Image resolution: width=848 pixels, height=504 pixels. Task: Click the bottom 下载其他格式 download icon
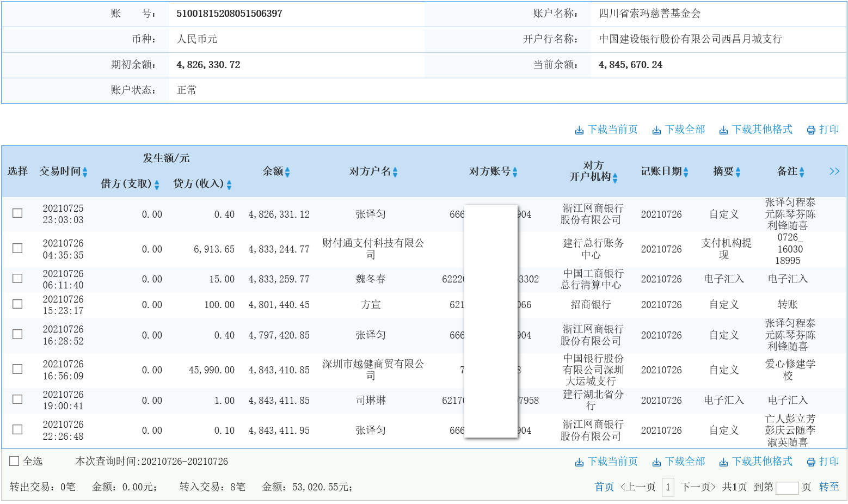pos(723,462)
